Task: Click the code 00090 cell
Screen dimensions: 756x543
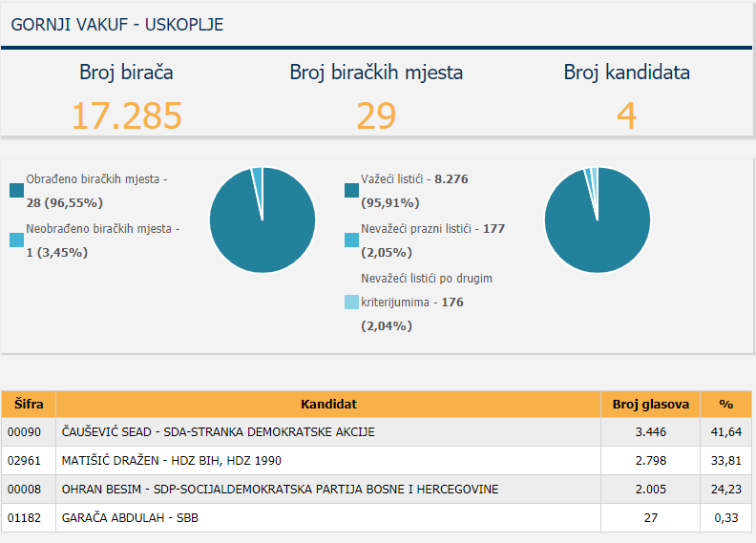Action: coord(29,431)
